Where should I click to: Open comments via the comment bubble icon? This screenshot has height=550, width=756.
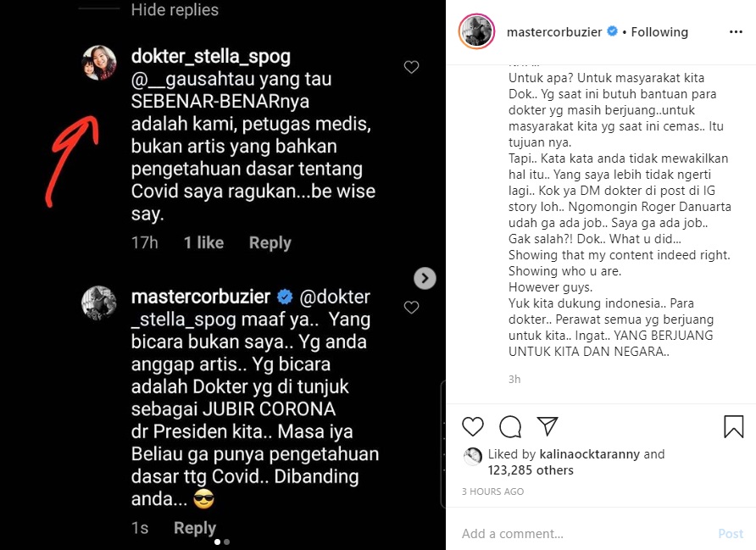(x=509, y=426)
